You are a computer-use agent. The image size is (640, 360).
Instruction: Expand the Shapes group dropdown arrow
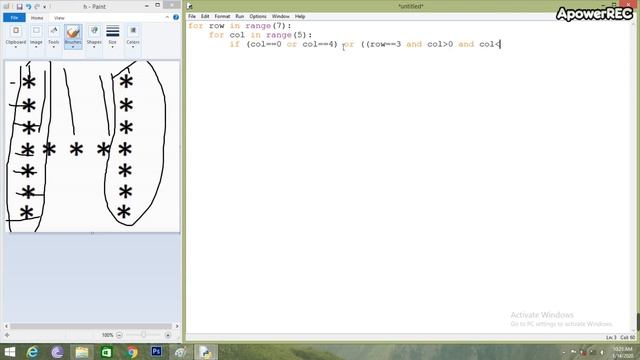point(94,47)
